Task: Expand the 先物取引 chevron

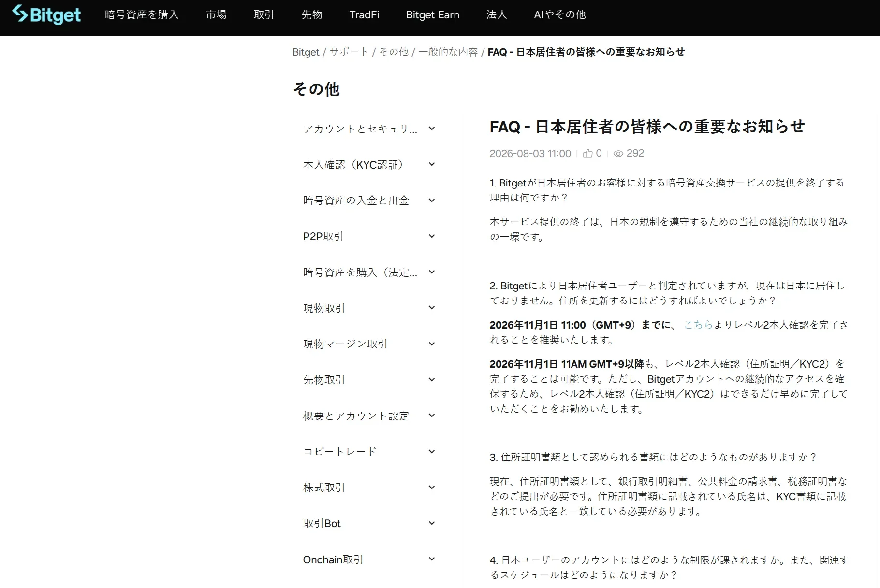Action: (x=432, y=380)
